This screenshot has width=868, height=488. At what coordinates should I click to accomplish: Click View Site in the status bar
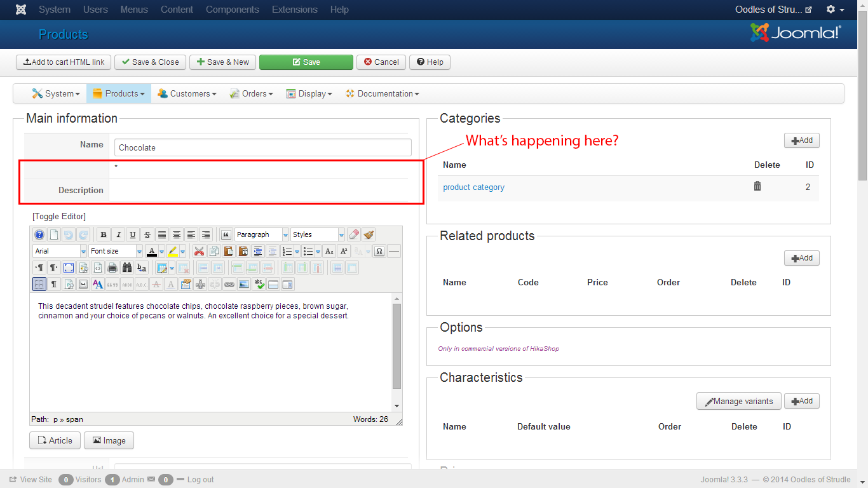(x=31, y=480)
